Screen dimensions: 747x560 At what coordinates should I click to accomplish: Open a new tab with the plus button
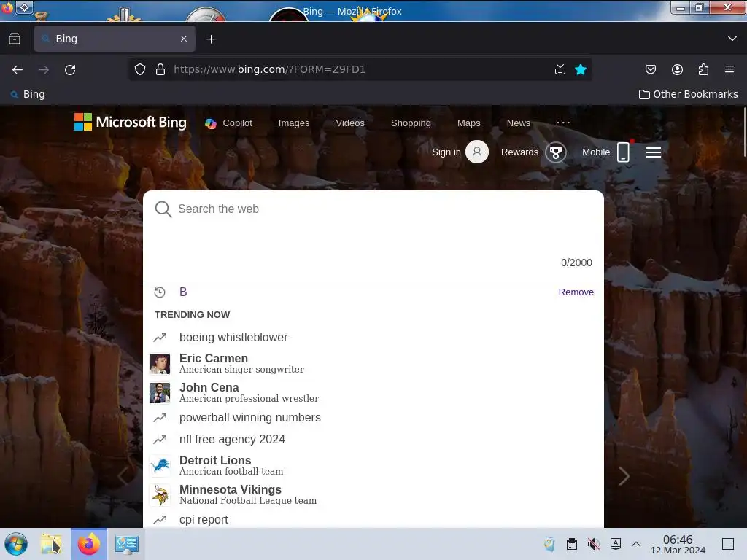(211, 39)
